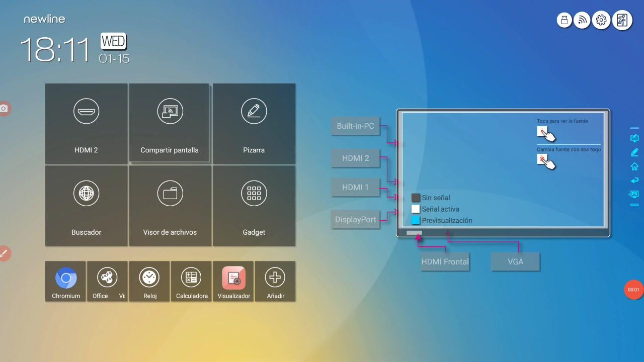Image resolution: width=644 pixels, height=362 pixels.
Task: Click the WED date badge
Action: click(x=114, y=41)
